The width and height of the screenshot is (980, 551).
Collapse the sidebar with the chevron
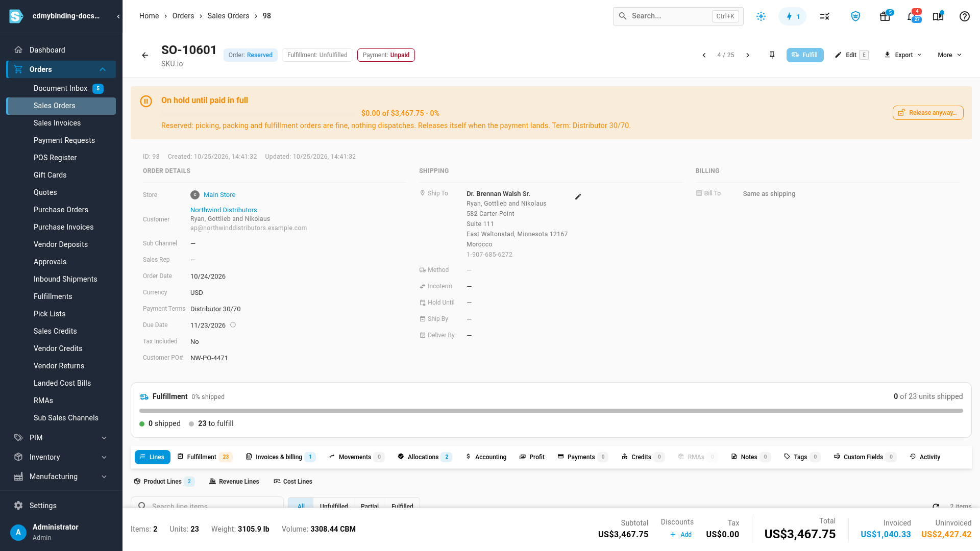pos(118,16)
